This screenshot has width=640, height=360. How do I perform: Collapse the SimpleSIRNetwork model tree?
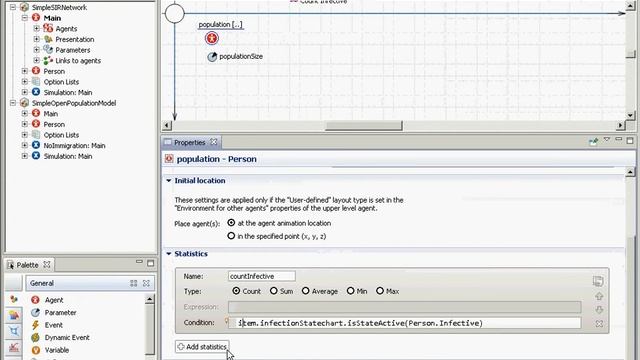(x=13, y=7)
